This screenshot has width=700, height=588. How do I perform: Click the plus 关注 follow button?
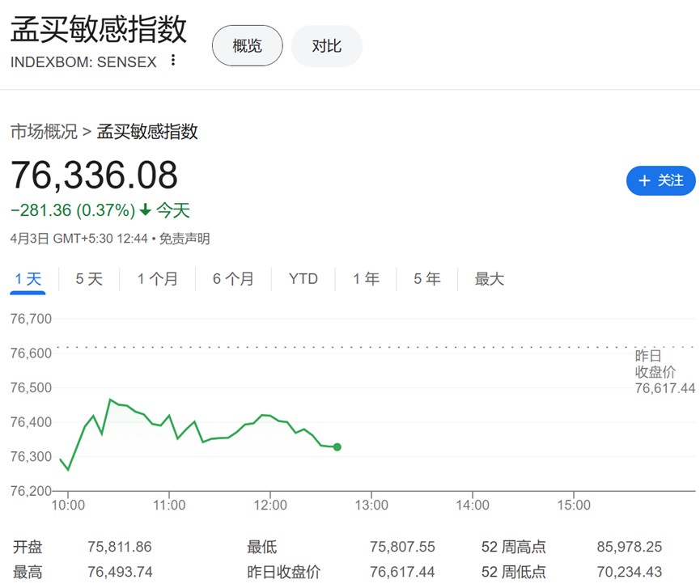(x=660, y=180)
